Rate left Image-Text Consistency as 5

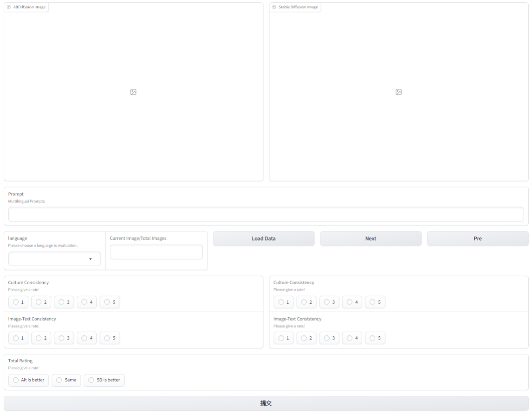click(110, 338)
